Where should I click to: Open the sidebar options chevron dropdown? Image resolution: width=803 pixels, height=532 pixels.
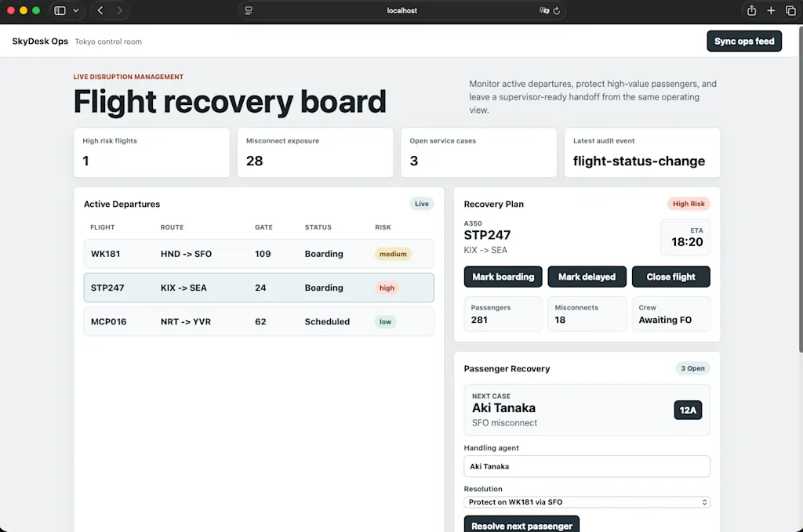coord(76,10)
